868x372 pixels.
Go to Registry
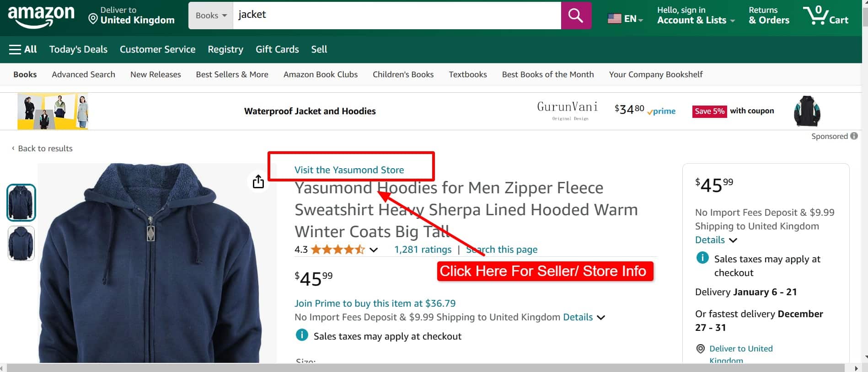(x=225, y=49)
